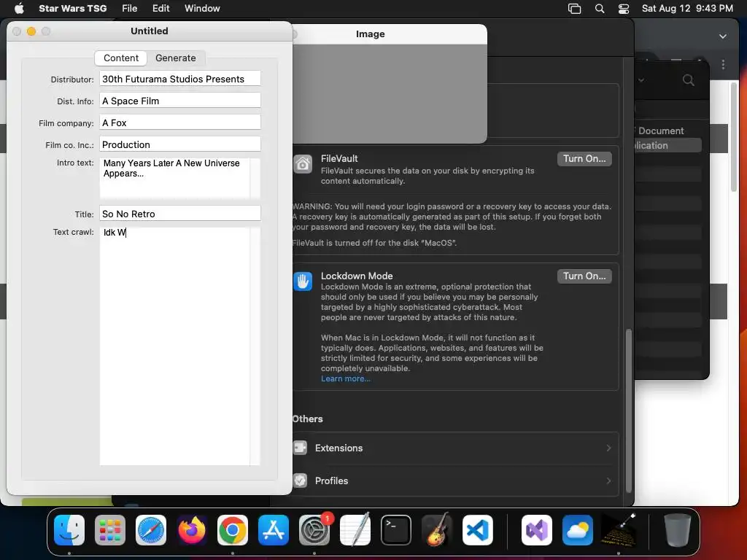Click the Profiles row icon

click(300, 481)
